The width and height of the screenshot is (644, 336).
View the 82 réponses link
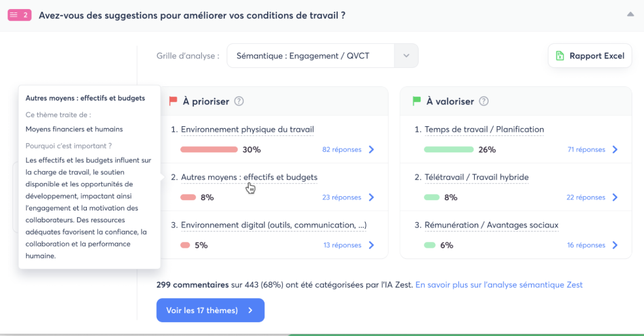tap(342, 150)
